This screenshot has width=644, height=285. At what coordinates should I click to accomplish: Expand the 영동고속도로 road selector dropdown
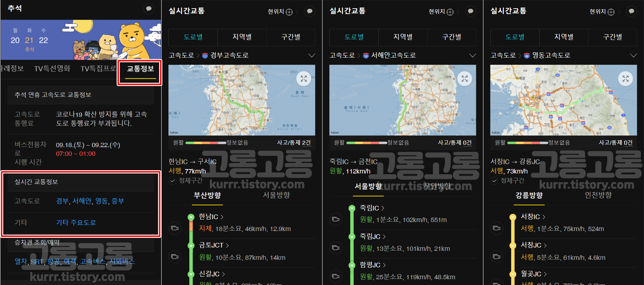click(633, 55)
